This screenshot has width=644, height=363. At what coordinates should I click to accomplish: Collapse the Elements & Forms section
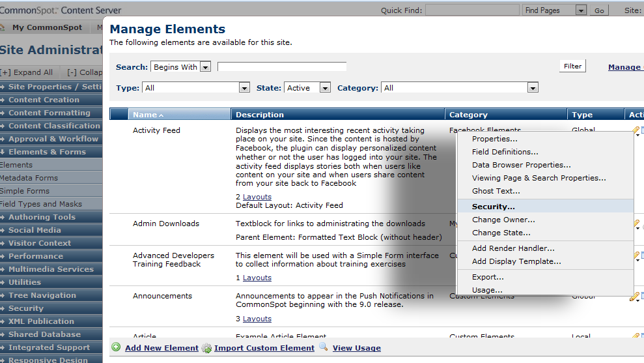(51, 152)
